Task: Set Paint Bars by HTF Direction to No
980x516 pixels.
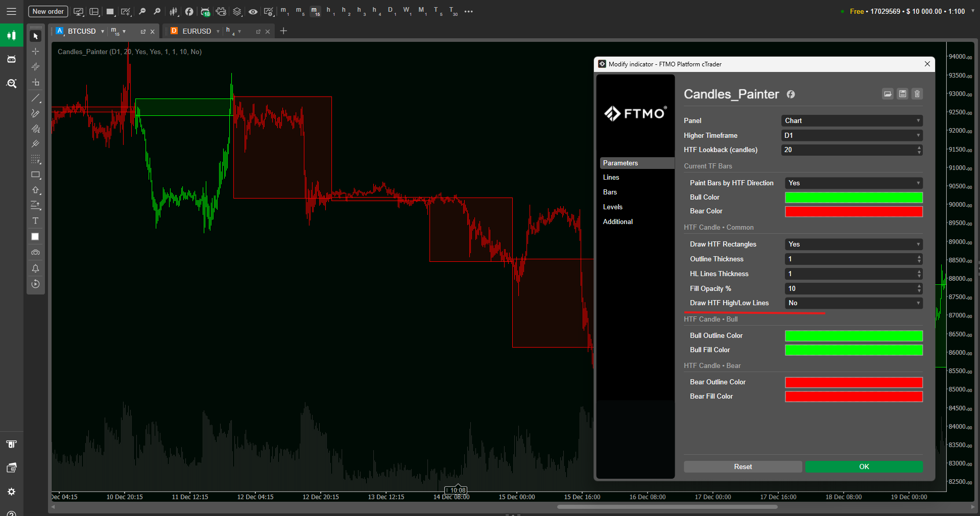Action: coord(853,183)
